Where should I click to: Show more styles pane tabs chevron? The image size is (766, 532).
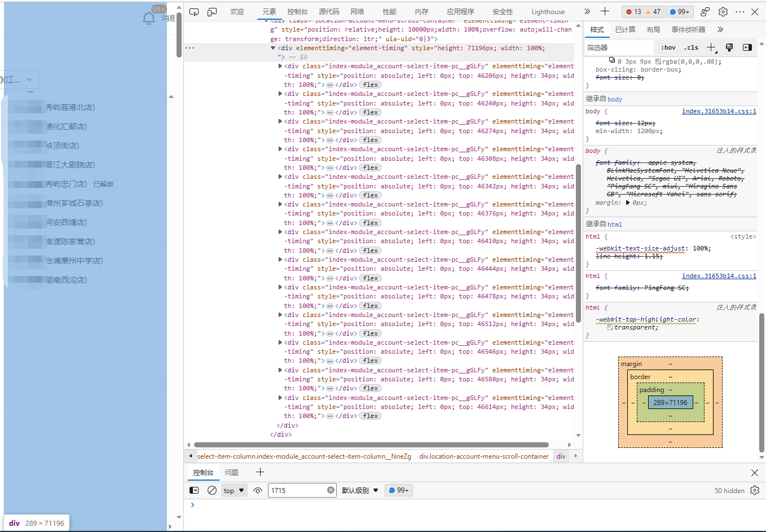click(720, 29)
